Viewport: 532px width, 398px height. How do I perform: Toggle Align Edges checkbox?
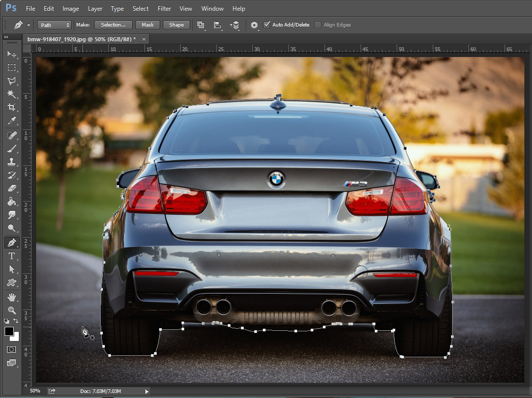point(318,25)
